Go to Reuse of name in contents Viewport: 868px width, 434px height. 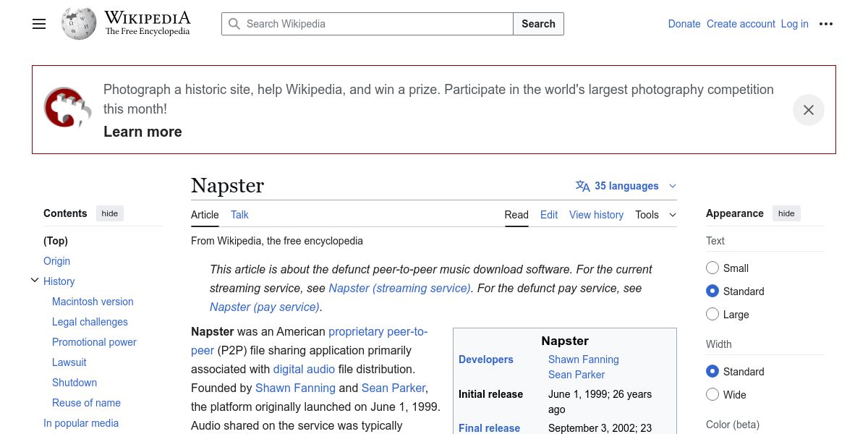86,403
